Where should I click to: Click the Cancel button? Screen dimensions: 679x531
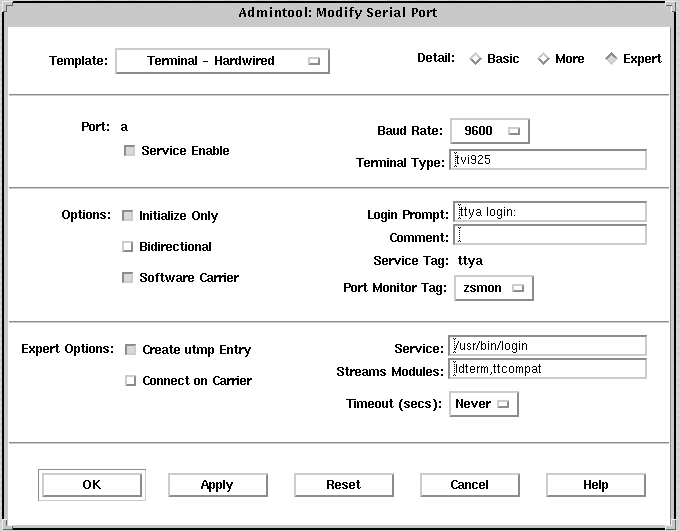pyautogui.click(x=469, y=485)
